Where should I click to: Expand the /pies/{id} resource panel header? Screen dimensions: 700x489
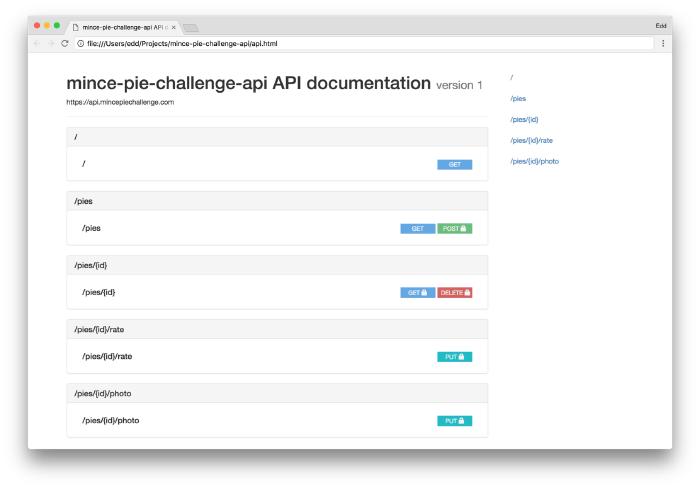point(277,265)
